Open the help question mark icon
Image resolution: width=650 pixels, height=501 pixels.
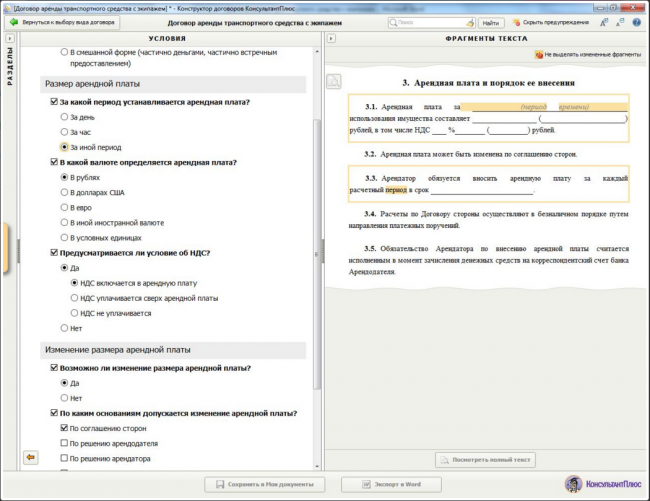pyautogui.click(x=637, y=22)
